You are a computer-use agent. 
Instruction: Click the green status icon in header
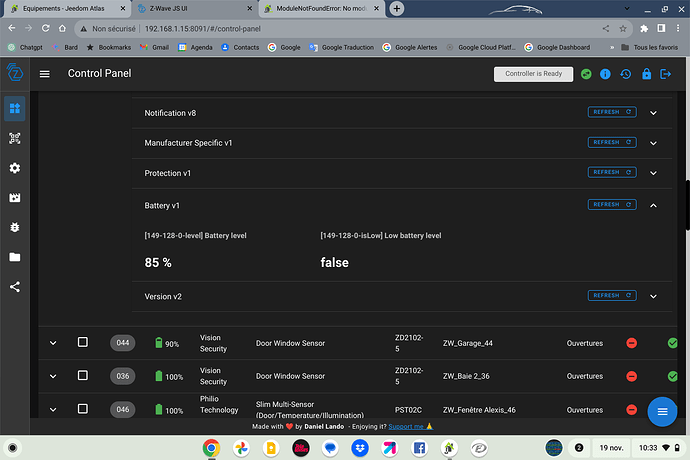586,74
